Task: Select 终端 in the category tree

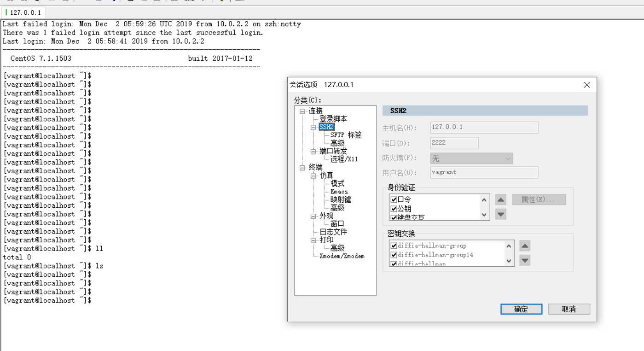Action: coord(315,167)
